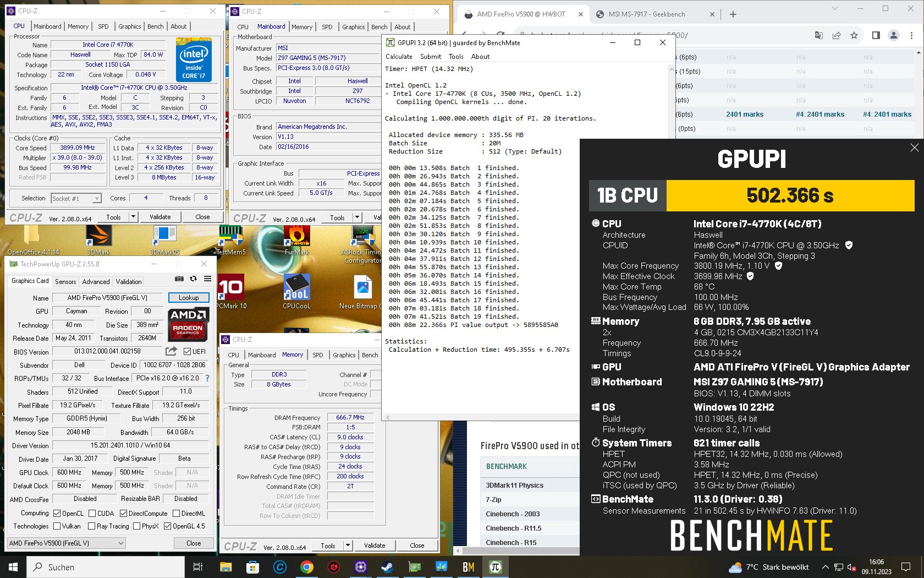This screenshot has width=924, height=578.
Task: Toggle the DirectML checkbox
Action: tap(176, 513)
